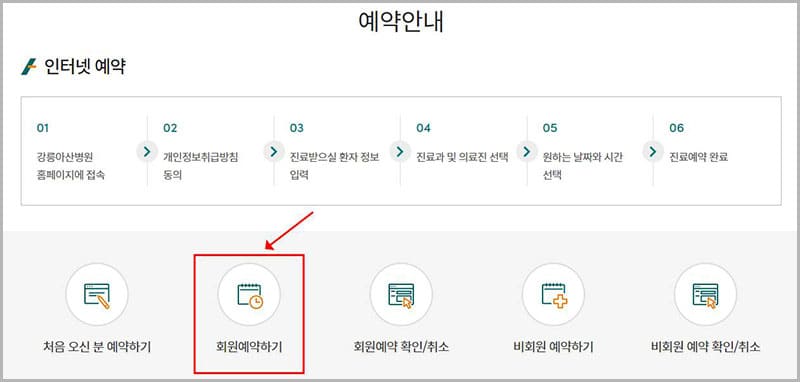The height and width of the screenshot is (382, 800).
Task: Click step text 진료받으실 환자 정보 입력
Action: [334, 166]
